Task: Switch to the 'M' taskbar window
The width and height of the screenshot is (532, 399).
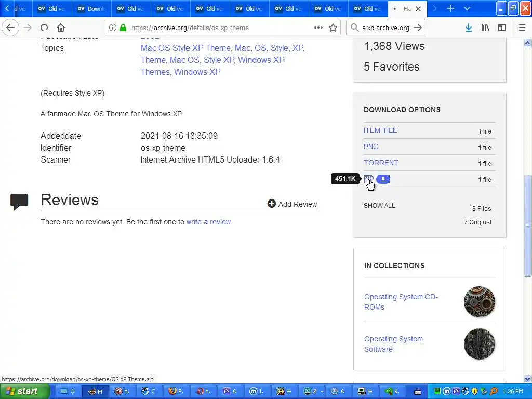Action: coord(96,391)
